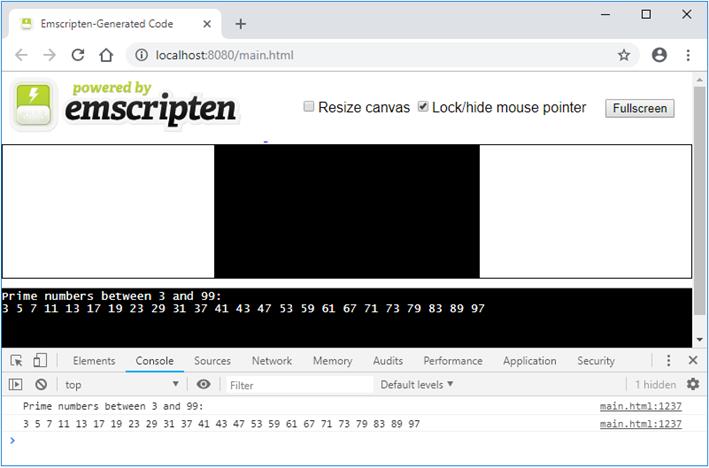709x468 pixels.
Task: Close the Chrome window
Action: pyautogui.click(x=686, y=14)
